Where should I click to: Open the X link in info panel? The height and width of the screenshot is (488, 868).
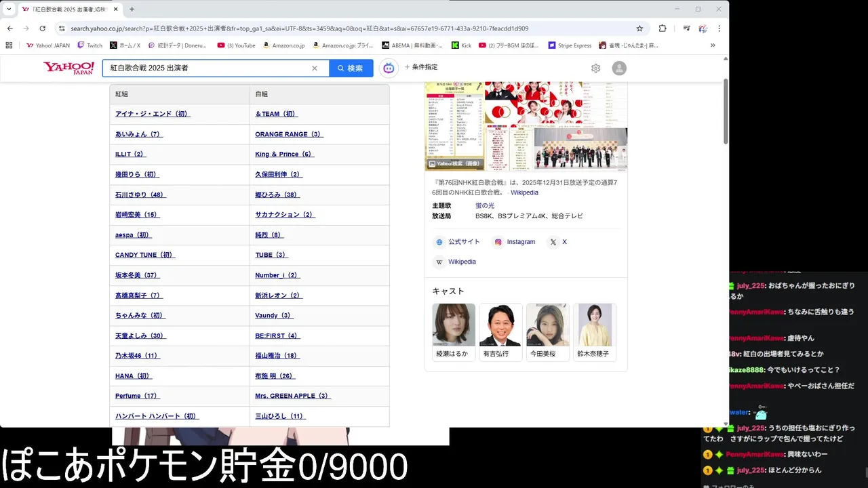[x=558, y=242]
